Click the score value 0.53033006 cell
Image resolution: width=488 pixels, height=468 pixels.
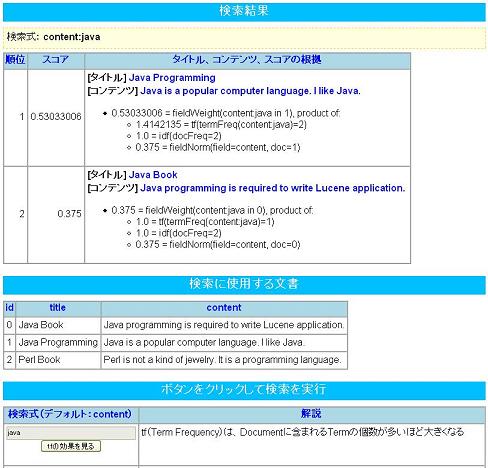point(56,117)
